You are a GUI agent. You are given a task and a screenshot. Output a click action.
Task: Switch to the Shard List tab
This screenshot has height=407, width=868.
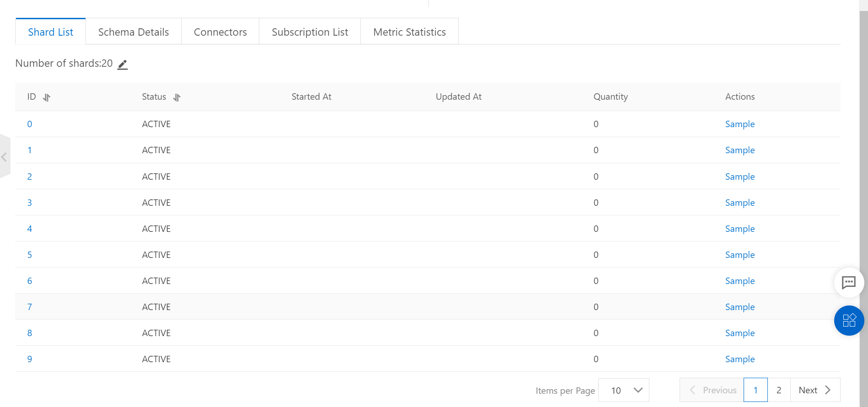click(50, 32)
